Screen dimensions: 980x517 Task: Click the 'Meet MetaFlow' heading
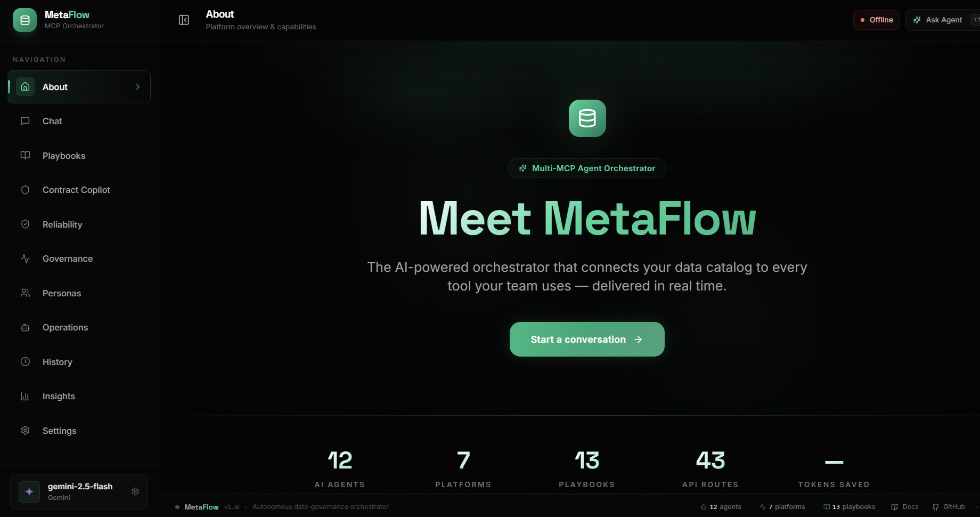(x=587, y=218)
